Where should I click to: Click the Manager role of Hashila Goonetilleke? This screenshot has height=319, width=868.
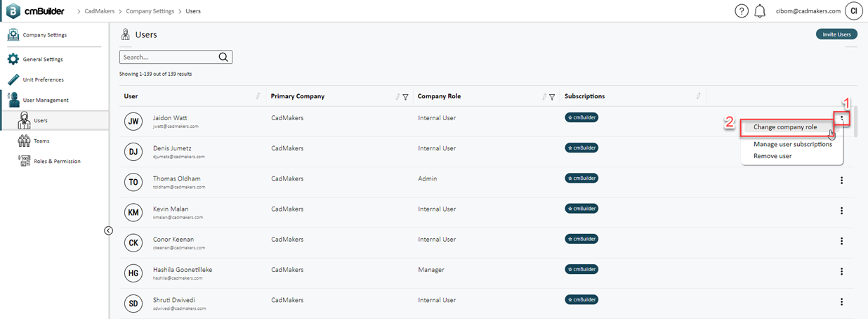[430, 270]
